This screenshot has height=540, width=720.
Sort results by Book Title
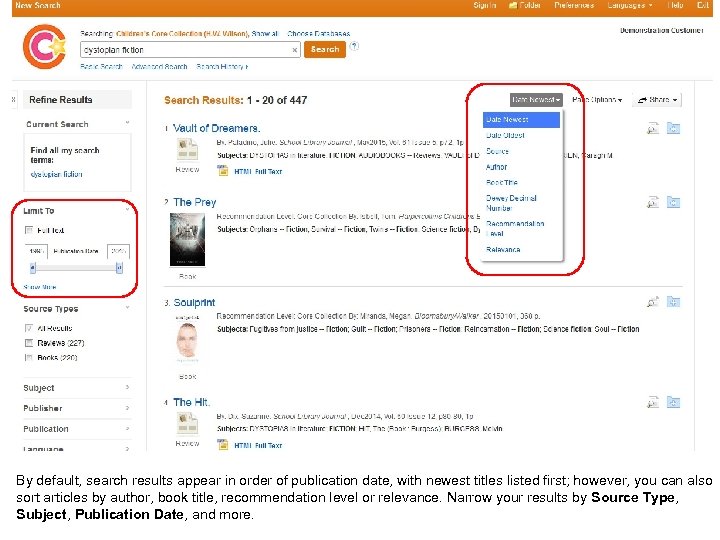502,182
